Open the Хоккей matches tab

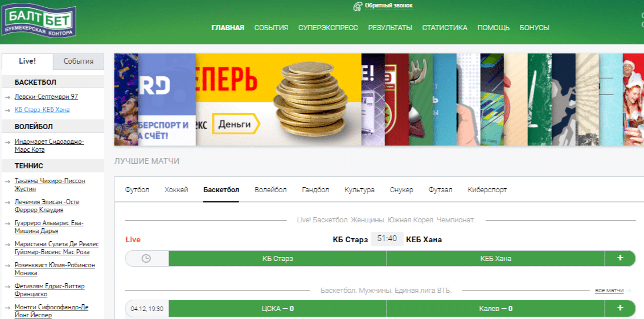[x=176, y=190]
